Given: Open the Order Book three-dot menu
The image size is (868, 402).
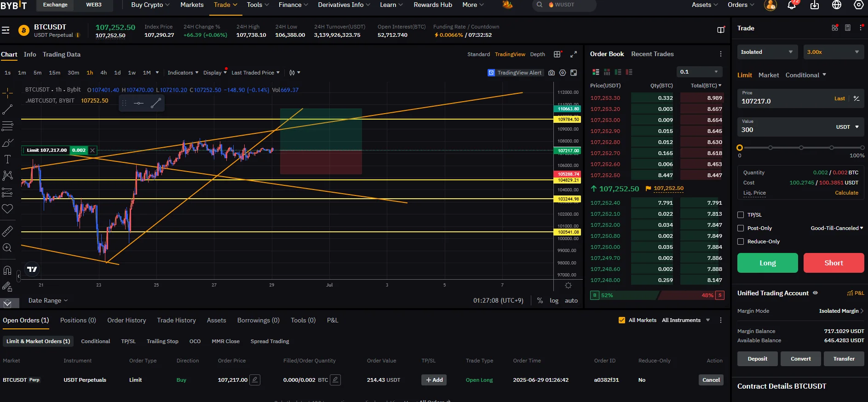Looking at the screenshot, I should pos(721,54).
